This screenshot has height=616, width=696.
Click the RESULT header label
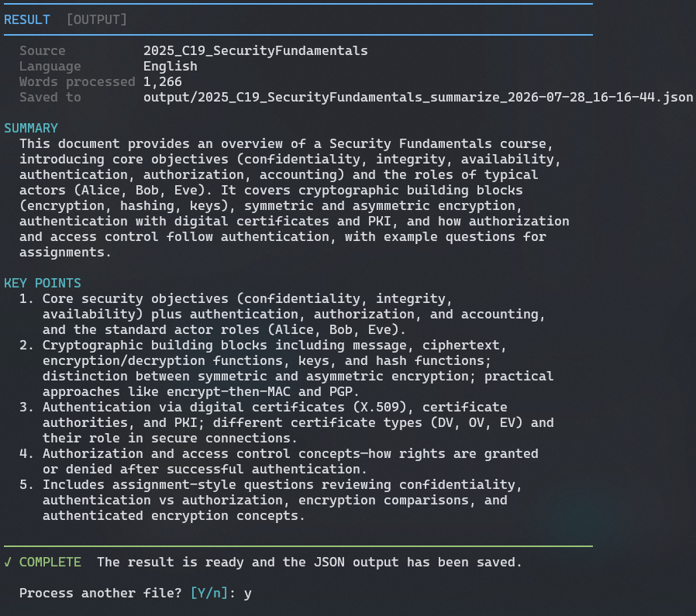(x=27, y=20)
